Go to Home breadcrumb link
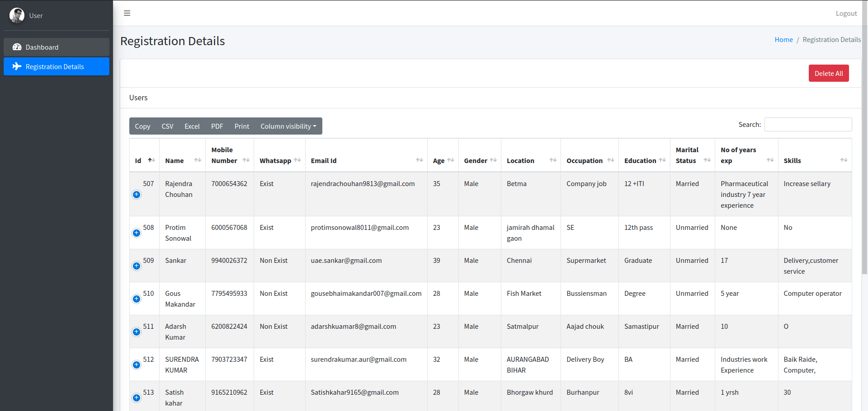 (x=783, y=40)
